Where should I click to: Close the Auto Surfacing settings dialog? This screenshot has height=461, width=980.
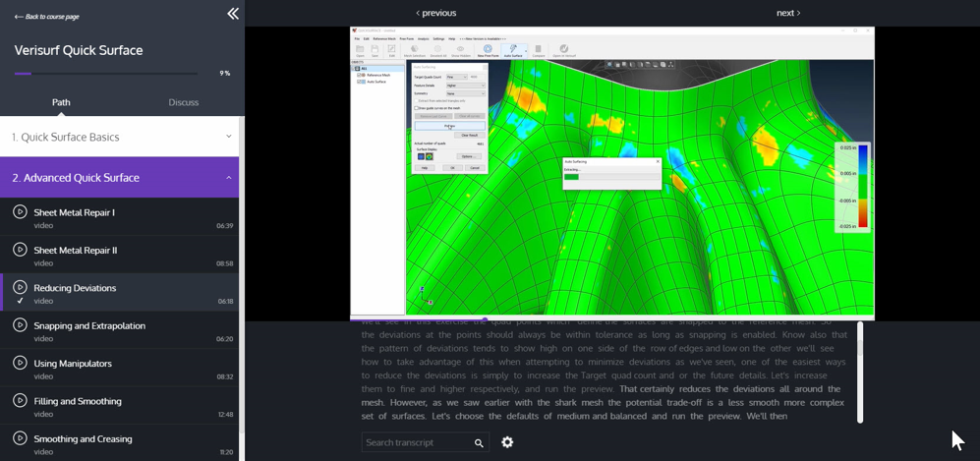coord(485,67)
